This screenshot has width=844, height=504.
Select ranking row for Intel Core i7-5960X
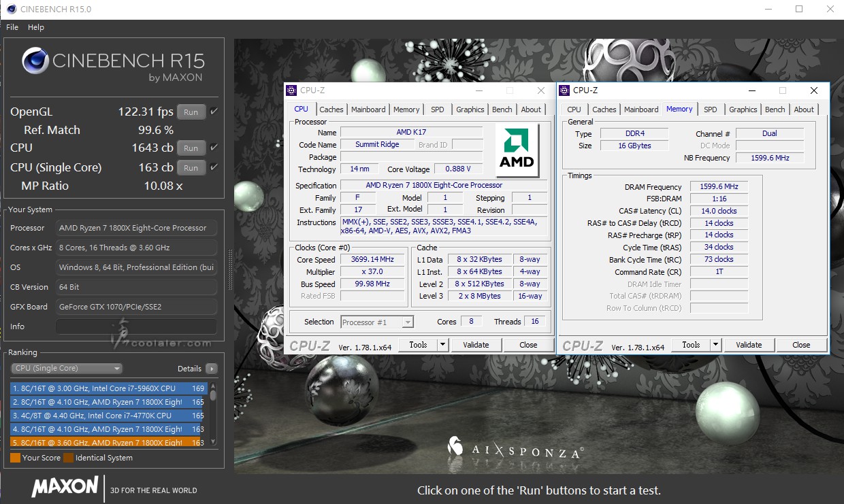tap(109, 388)
